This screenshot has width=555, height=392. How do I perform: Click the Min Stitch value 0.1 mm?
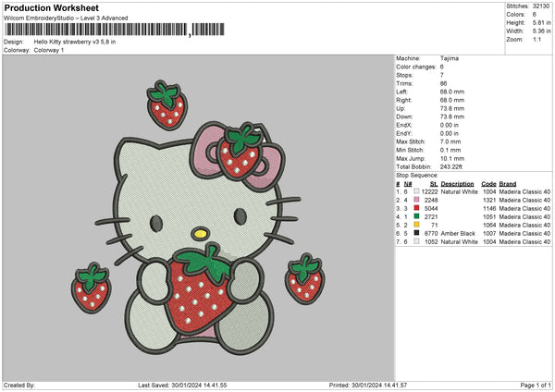pos(450,151)
